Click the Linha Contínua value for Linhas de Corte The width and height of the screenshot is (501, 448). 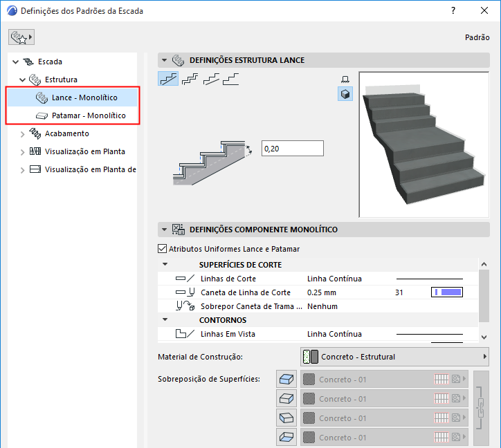334,279
